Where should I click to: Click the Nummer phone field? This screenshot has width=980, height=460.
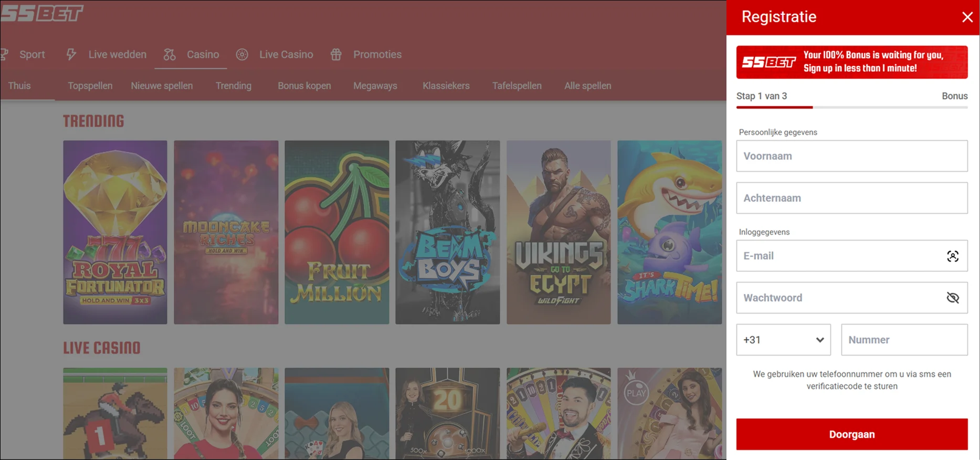click(904, 340)
